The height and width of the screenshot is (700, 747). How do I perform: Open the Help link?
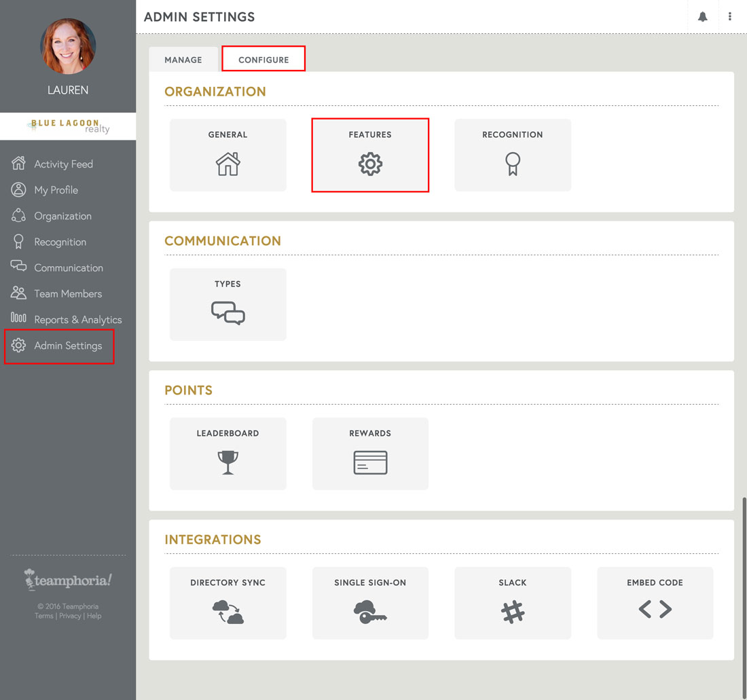click(94, 615)
